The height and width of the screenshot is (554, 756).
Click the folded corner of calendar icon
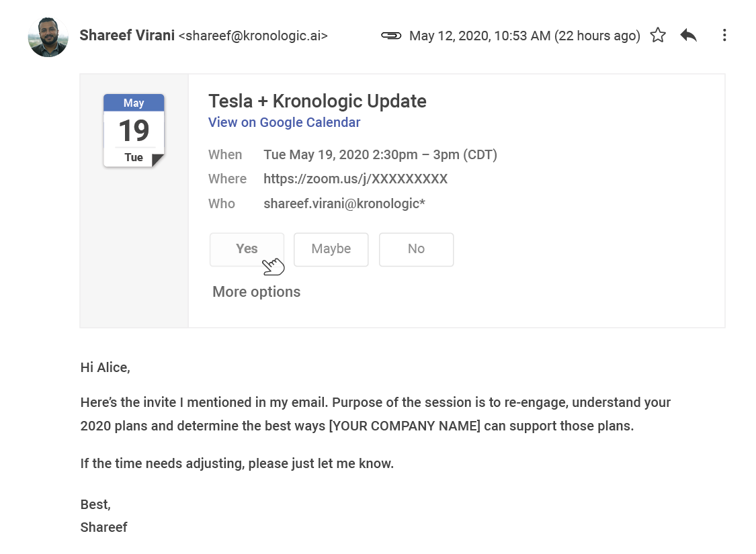tap(158, 160)
